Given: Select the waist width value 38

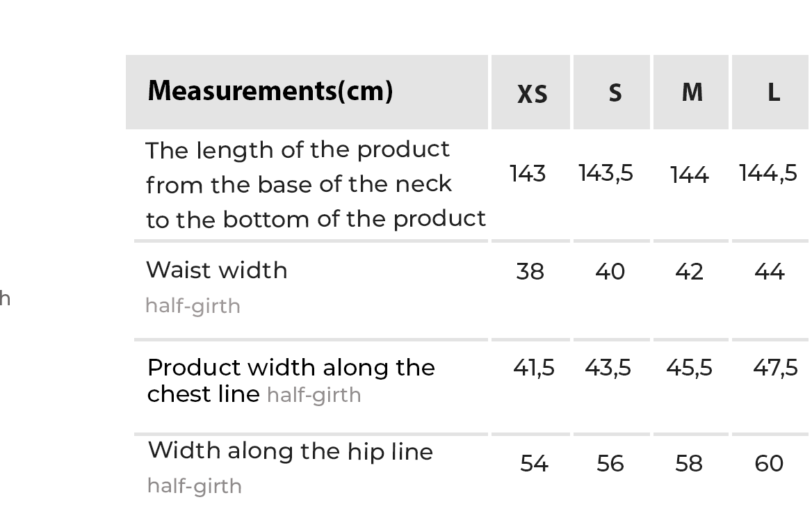Looking at the screenshot, I should (530, 271).
